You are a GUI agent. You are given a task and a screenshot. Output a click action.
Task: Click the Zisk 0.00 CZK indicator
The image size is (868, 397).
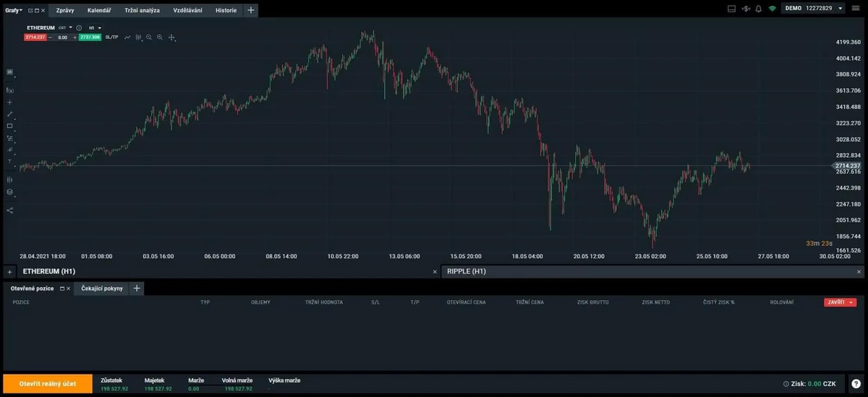[809, 383]
